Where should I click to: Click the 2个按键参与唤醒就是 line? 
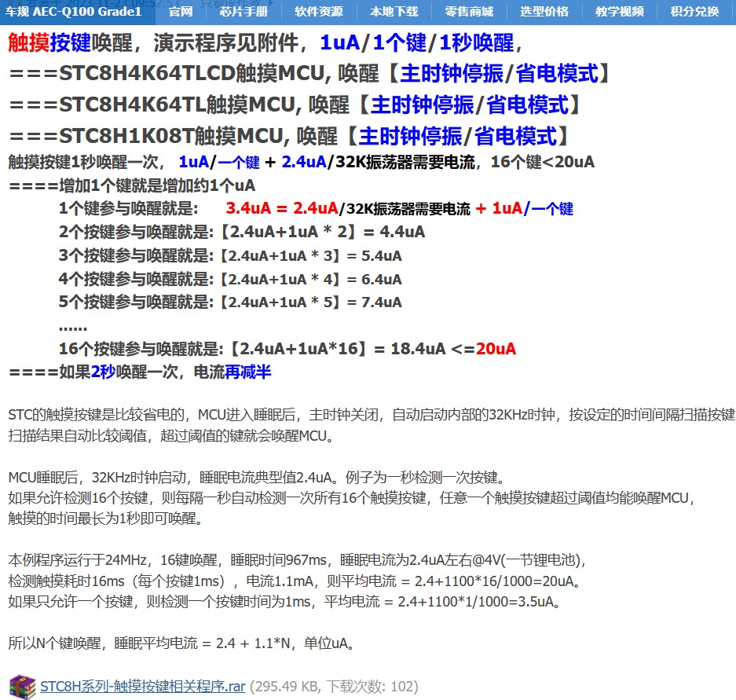242,232
